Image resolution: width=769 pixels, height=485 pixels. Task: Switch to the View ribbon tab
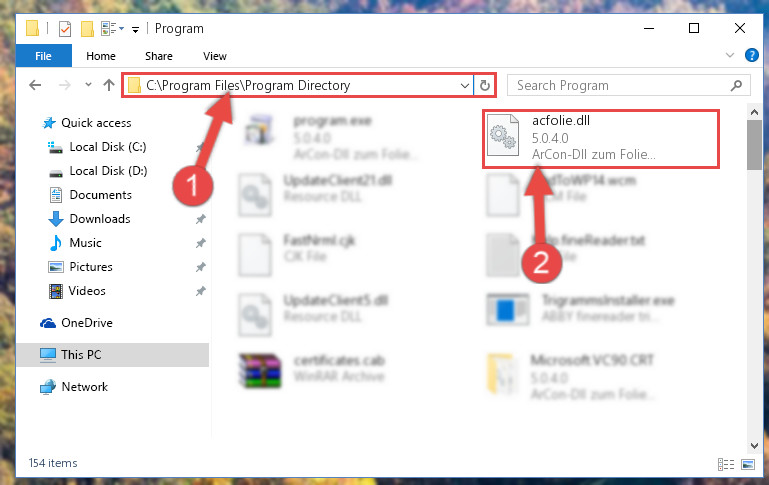215,56
